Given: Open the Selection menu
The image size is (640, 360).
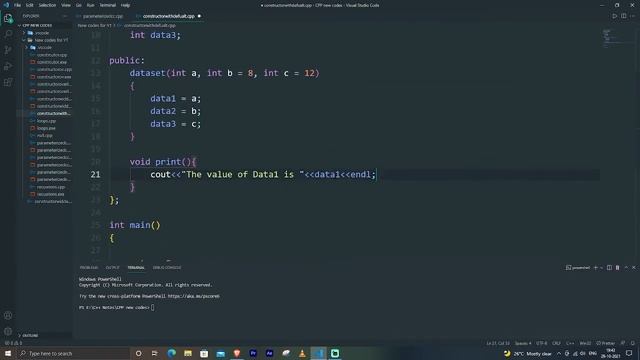Looking at the screenshot, I should [47, 5].
